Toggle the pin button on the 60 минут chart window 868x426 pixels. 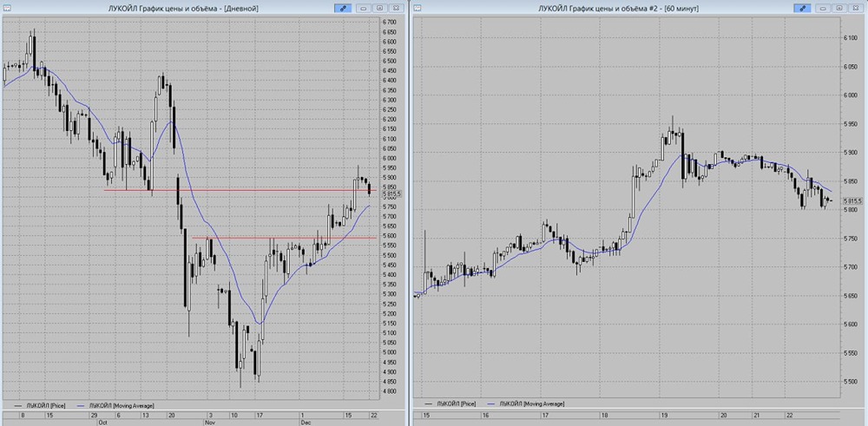(x=801, y=8)
